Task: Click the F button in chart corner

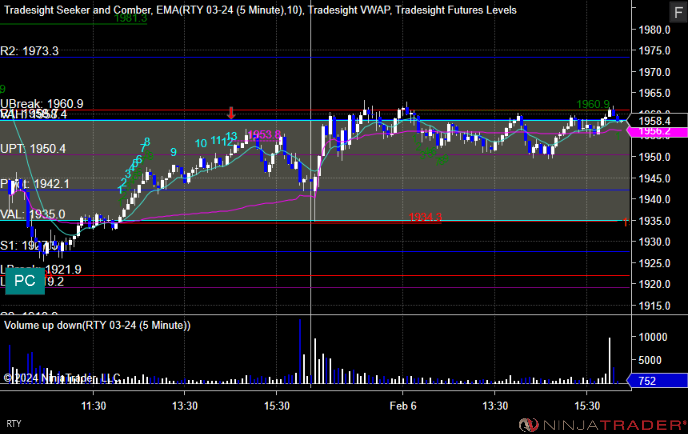Action: coord(678,12)
